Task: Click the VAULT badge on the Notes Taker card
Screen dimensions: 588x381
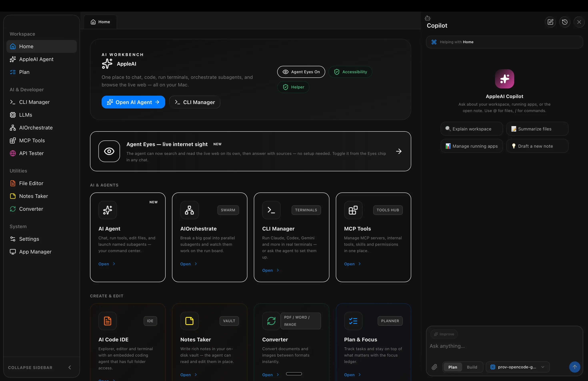Action: tap(229, 321)
